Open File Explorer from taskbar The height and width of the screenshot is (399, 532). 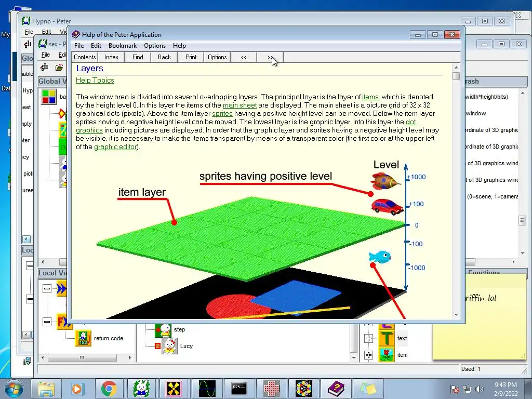point(46,389)
